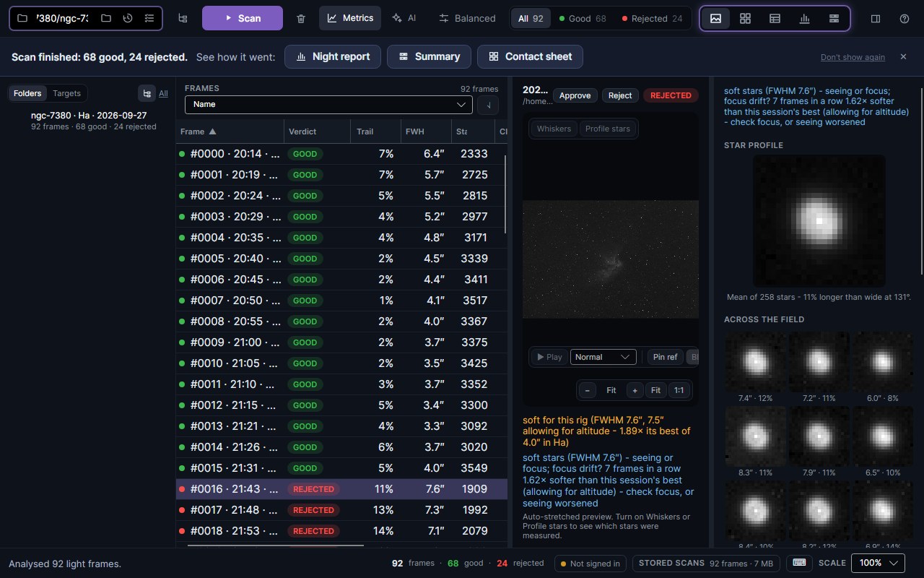Viewport: 924px width, 578px height.
Task: Toggle the side panel layout icon
Action: 876,18
